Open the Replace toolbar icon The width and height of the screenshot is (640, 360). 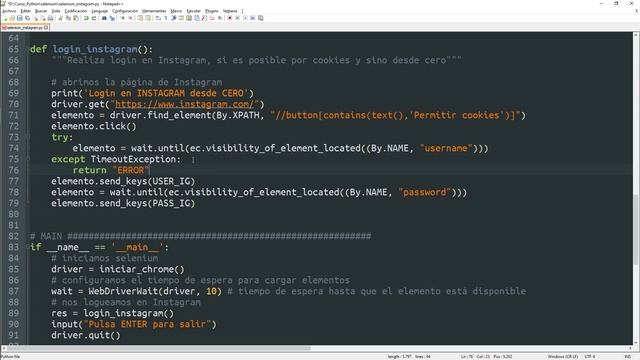coord(112,18)
